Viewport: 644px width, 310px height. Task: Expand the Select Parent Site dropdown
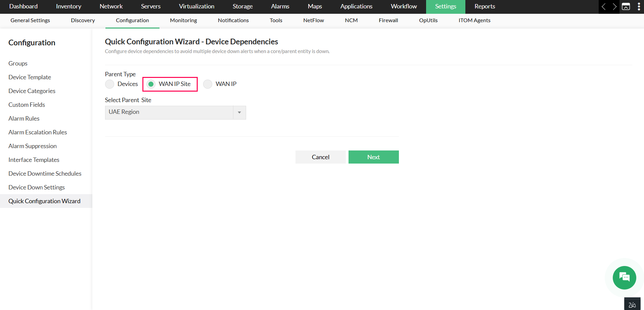(239, 112)
